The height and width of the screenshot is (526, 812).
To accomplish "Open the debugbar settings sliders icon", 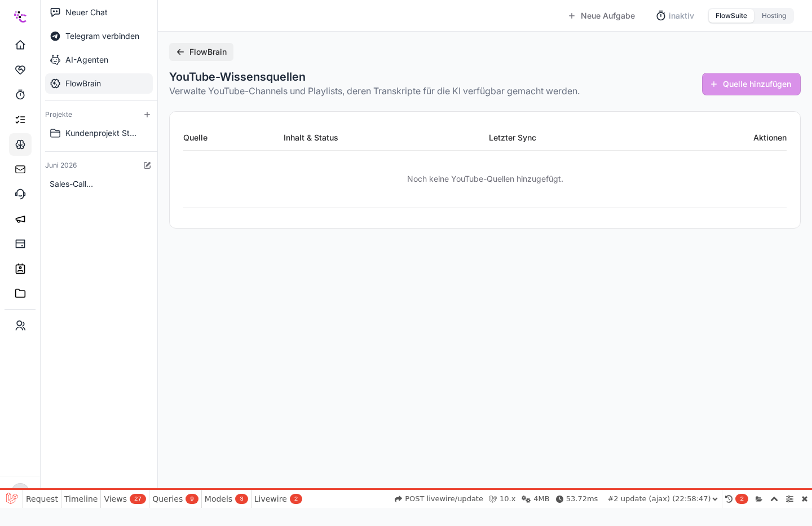I will point(789,499).
